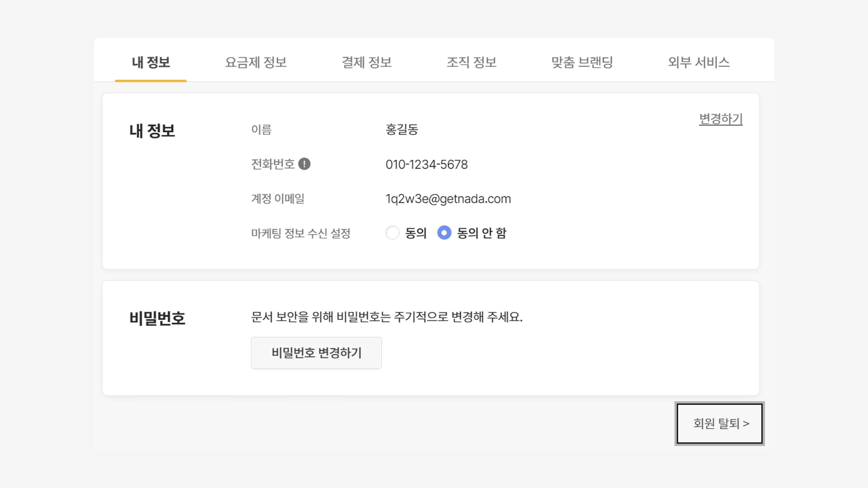868x488 pixels.
Task: Select the 동의 안 함 radio button
Action: point(444,233)
